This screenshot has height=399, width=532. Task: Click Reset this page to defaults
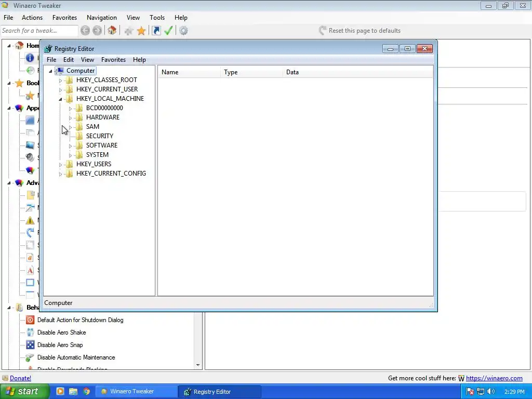point(360,31)
